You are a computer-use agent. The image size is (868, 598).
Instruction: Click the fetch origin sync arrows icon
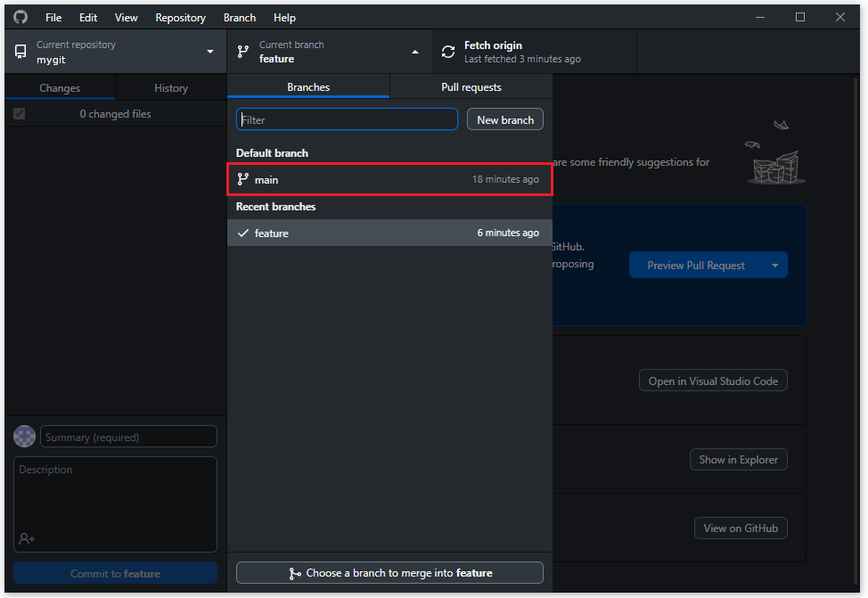[x=448, y=52]
